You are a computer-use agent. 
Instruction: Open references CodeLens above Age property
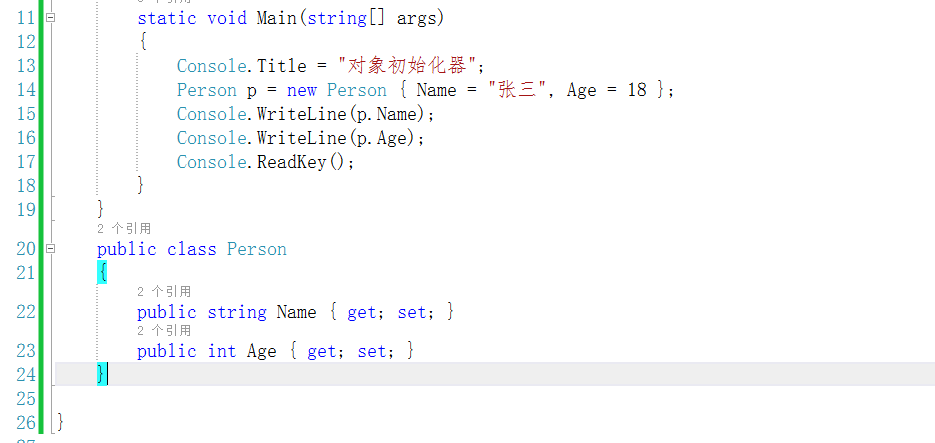coord(164,330)
